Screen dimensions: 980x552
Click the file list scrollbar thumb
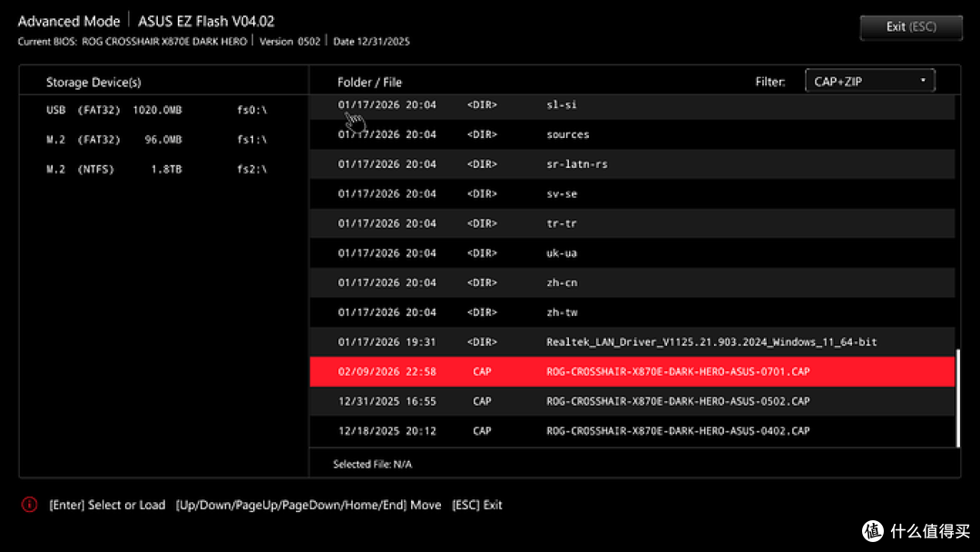click(x=957, y=399)
